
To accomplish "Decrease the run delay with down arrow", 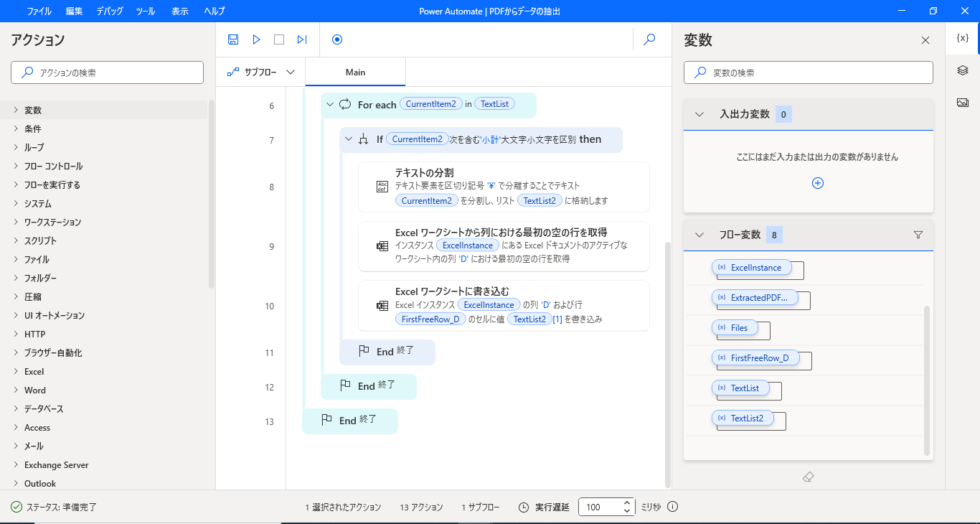I will tap(627, 511).
